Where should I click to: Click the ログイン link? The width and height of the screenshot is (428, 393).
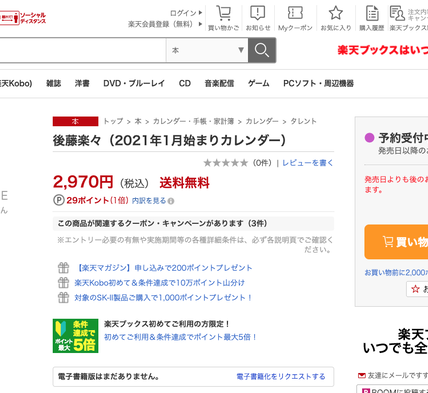point(183,13)
